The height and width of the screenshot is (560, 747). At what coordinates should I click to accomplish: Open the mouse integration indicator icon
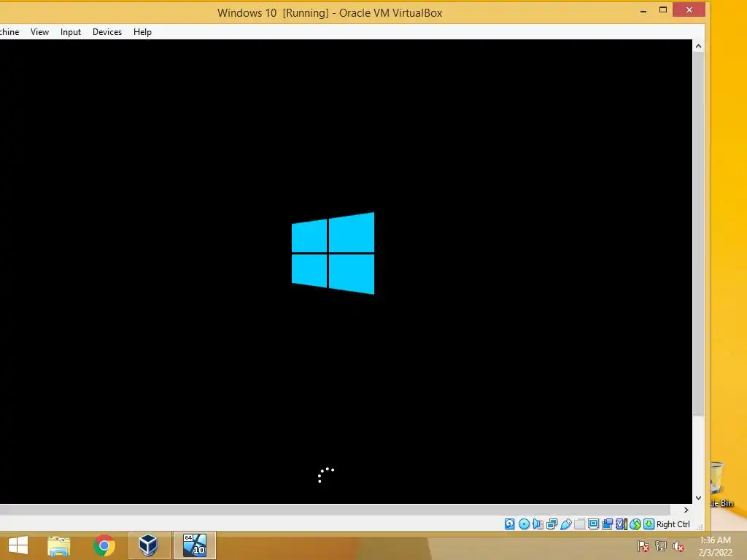point(635,524)
